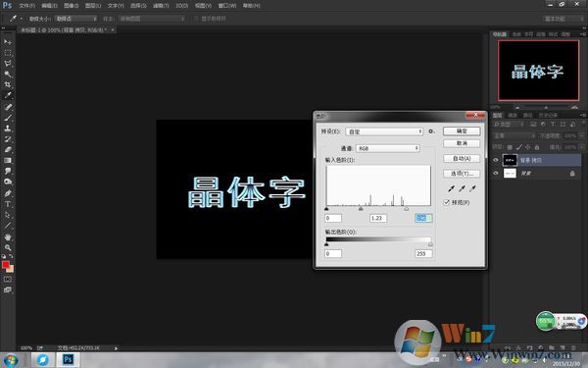This screenshot has width=588, height=368.
Task: Select the Rectangular Marquee tool
Action: click(x=8, y=53)
